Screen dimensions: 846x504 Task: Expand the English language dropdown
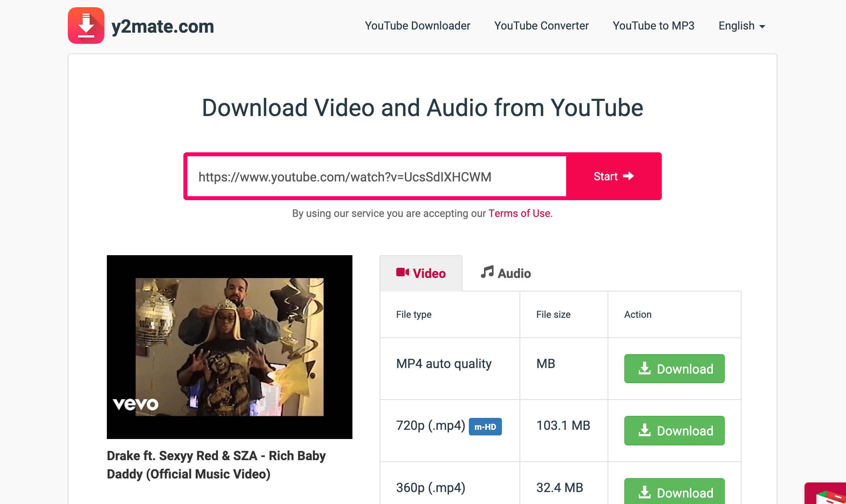[742, 26]
